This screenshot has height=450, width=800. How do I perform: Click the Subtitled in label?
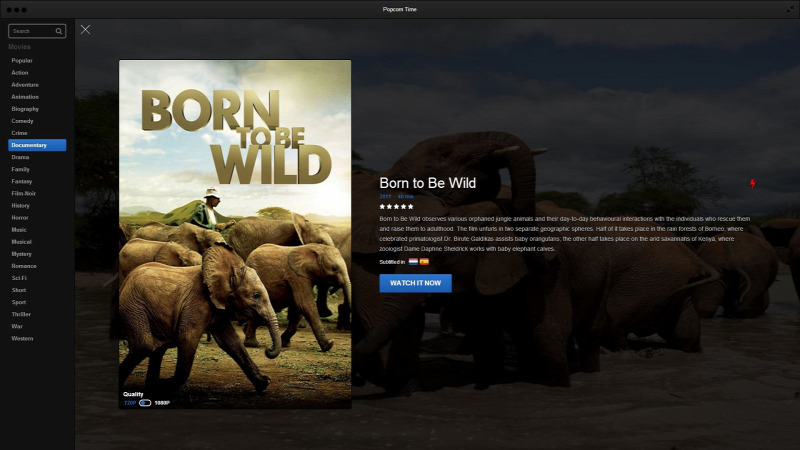coord(392,262)
